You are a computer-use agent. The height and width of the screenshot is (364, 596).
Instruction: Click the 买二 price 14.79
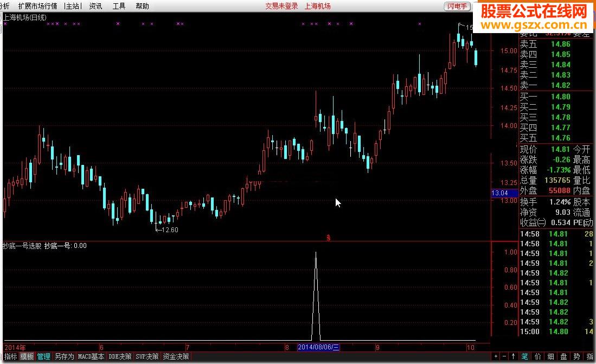(x=561, y=107)
